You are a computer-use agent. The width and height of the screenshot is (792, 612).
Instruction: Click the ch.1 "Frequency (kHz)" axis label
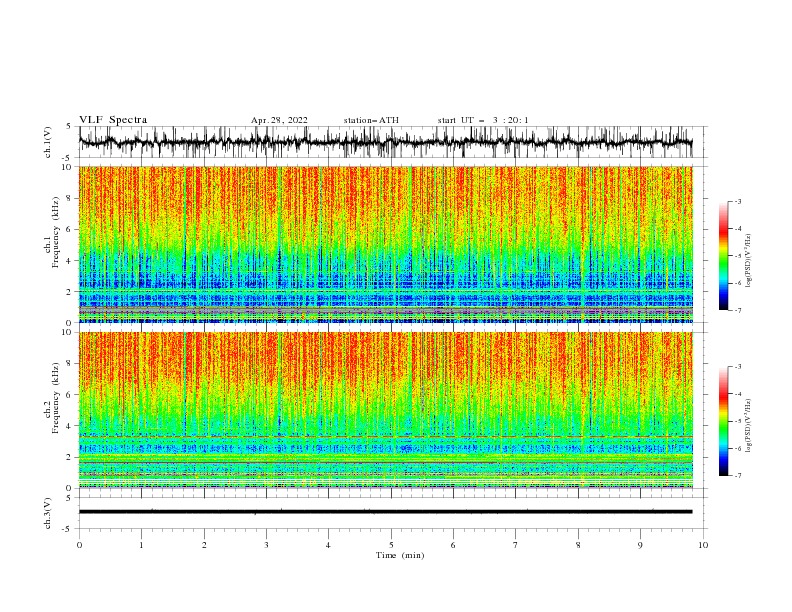56,232
